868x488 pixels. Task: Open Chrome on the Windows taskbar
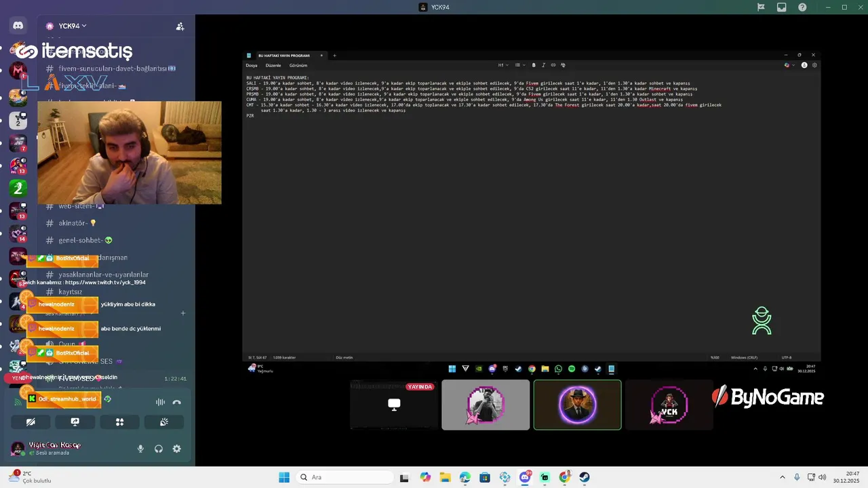(x=565, y=477)
